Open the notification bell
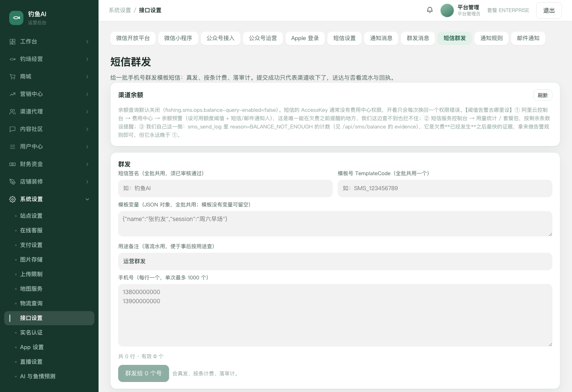The image size is (572, 392). 430,10
